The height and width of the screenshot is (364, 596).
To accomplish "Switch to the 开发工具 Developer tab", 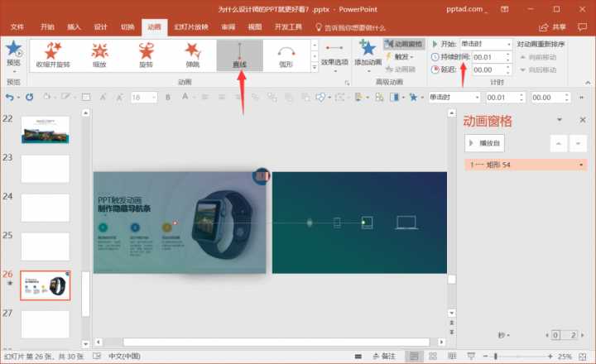I will [x=289, y=27].
